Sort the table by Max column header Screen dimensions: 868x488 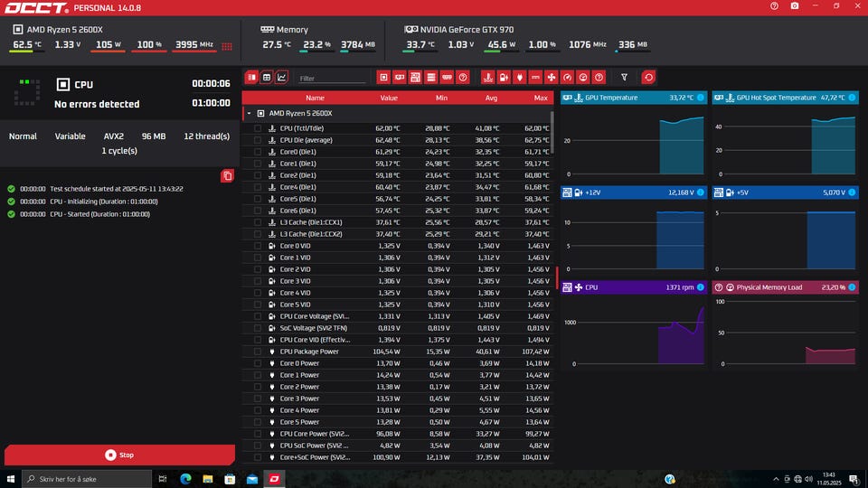point(541,98)
